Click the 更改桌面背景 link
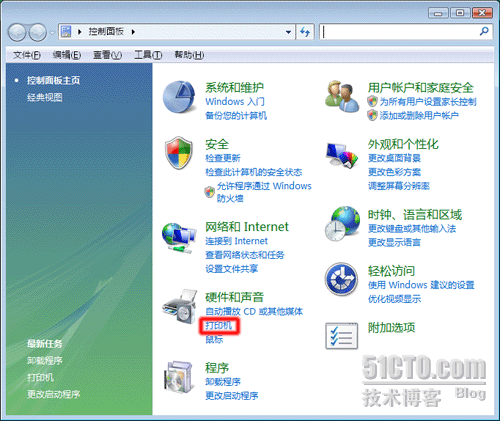The image size is (500, 421). pos(394,158)
